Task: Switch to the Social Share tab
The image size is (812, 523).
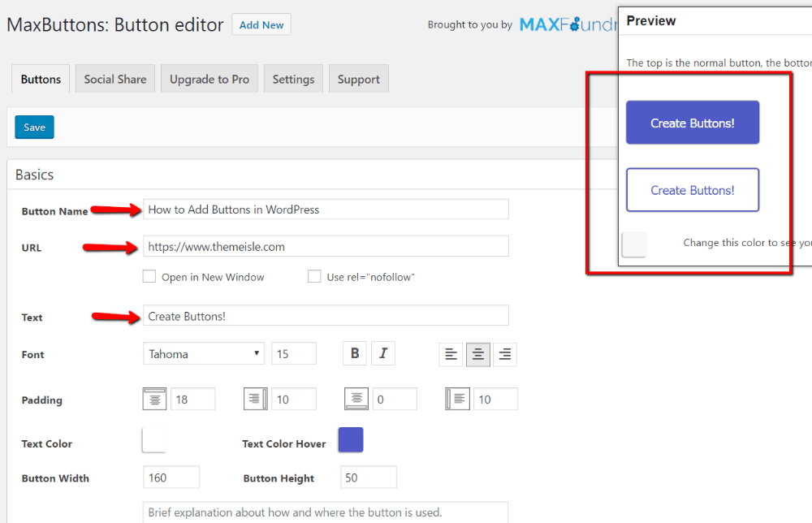Action: point(114,78)
